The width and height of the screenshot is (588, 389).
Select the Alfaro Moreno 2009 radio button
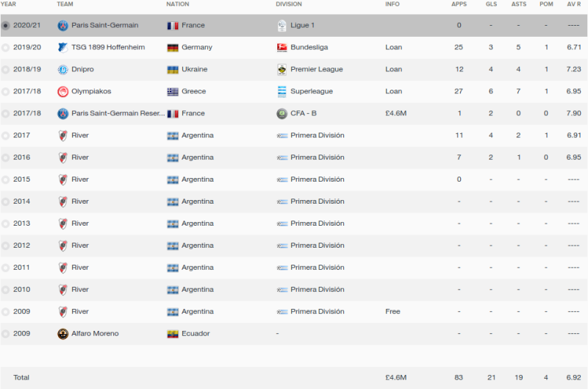point(5,334)
